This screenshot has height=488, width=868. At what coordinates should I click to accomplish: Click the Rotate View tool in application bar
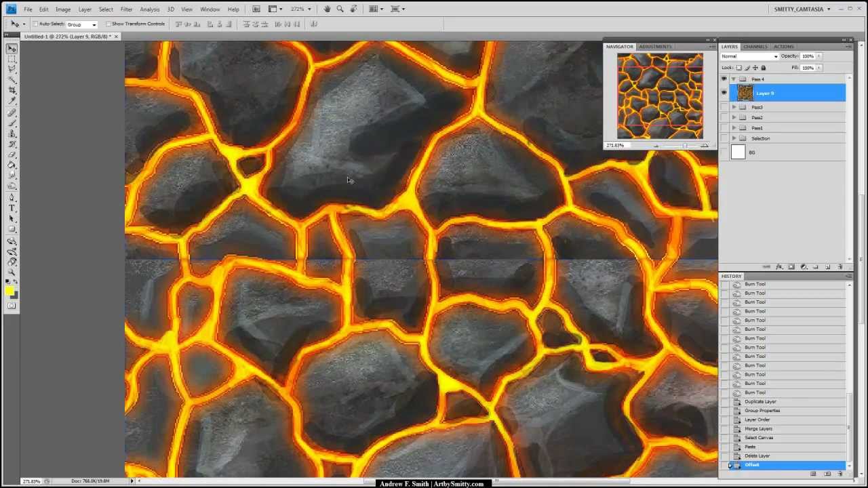[x=353, y=9]
